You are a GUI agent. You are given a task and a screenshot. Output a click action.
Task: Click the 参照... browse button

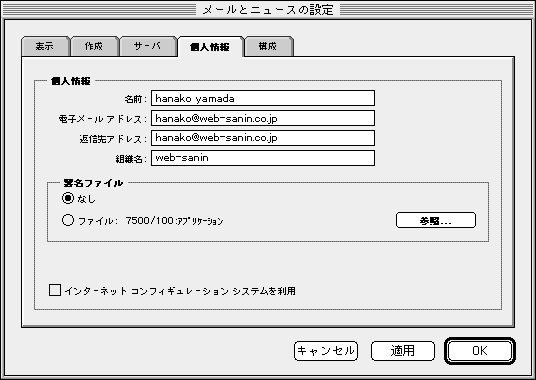point(436,220)
